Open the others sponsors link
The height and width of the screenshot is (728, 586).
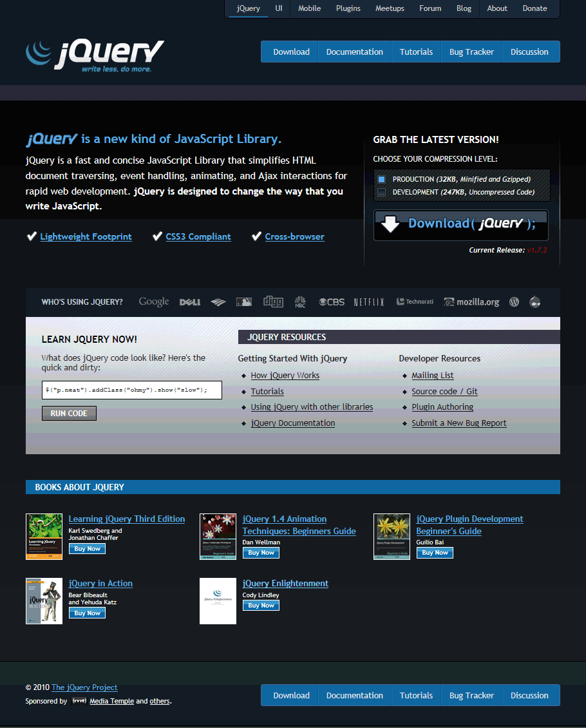point(160,701)
